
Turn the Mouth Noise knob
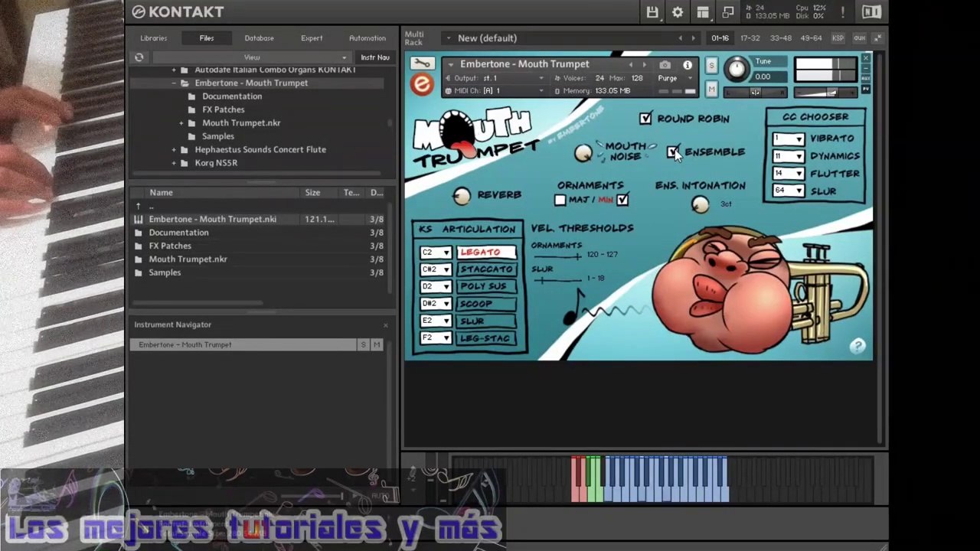pyautogui.click(x=583, y=152)
